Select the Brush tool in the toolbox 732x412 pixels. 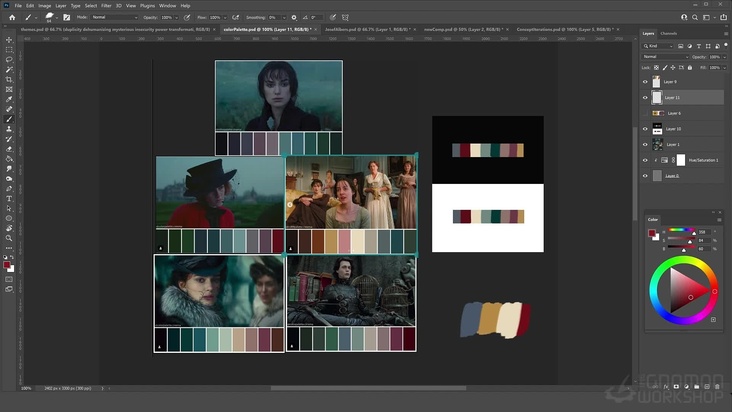click(9, 119)
